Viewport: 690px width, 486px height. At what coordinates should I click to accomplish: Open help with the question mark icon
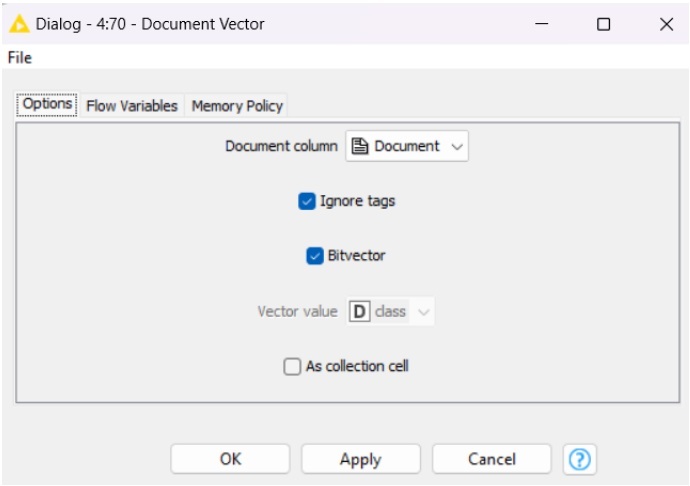(579, 459)
